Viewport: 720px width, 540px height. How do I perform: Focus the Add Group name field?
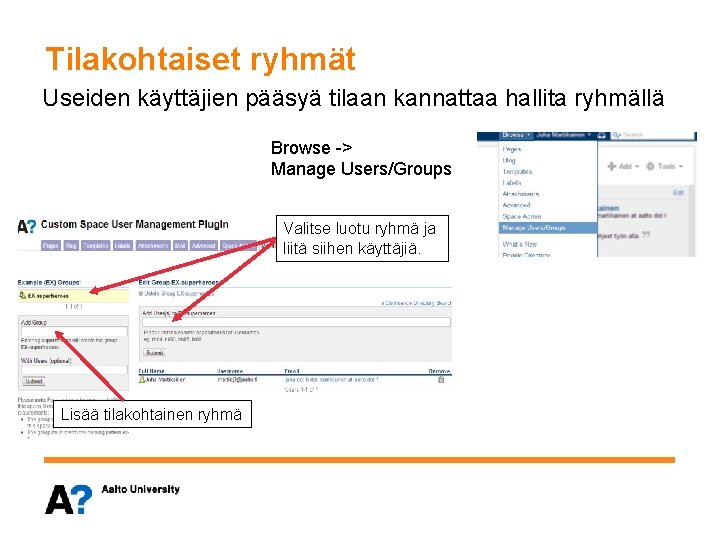point(74,331)
